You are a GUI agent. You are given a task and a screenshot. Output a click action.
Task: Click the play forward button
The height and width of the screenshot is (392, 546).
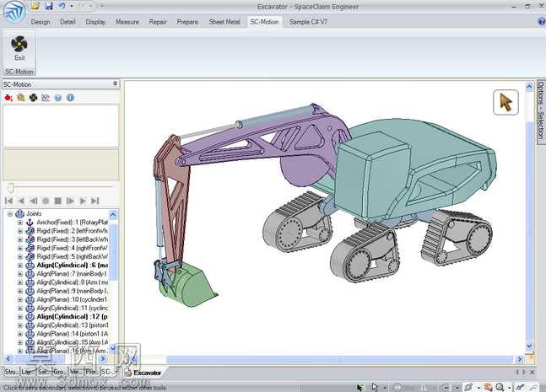(83, 201)
